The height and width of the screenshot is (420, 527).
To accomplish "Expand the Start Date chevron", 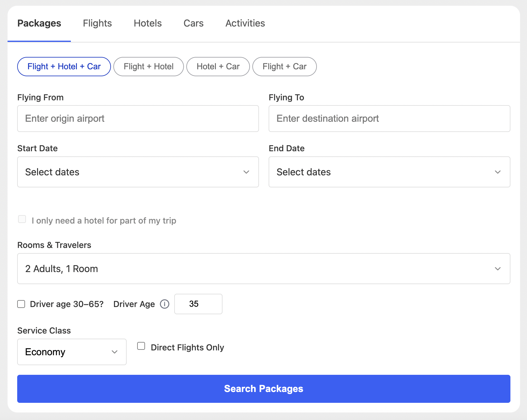I will click(x=246, y=172).
